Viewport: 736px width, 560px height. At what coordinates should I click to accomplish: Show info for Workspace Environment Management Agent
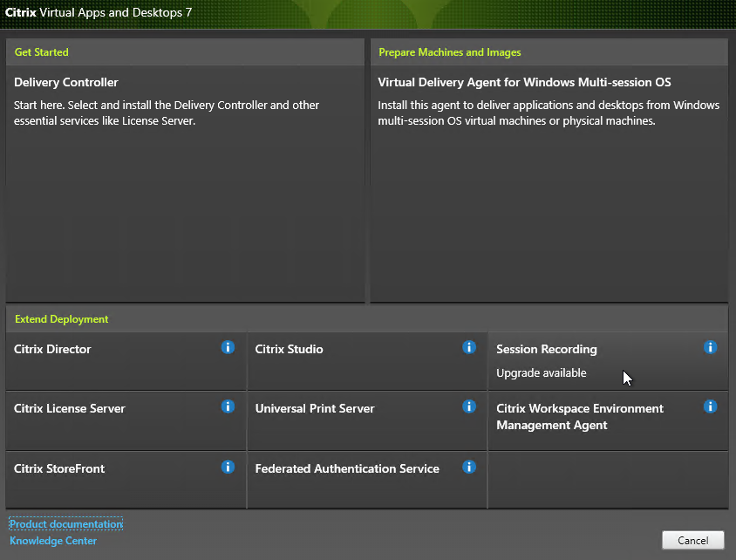coord(710,406)
